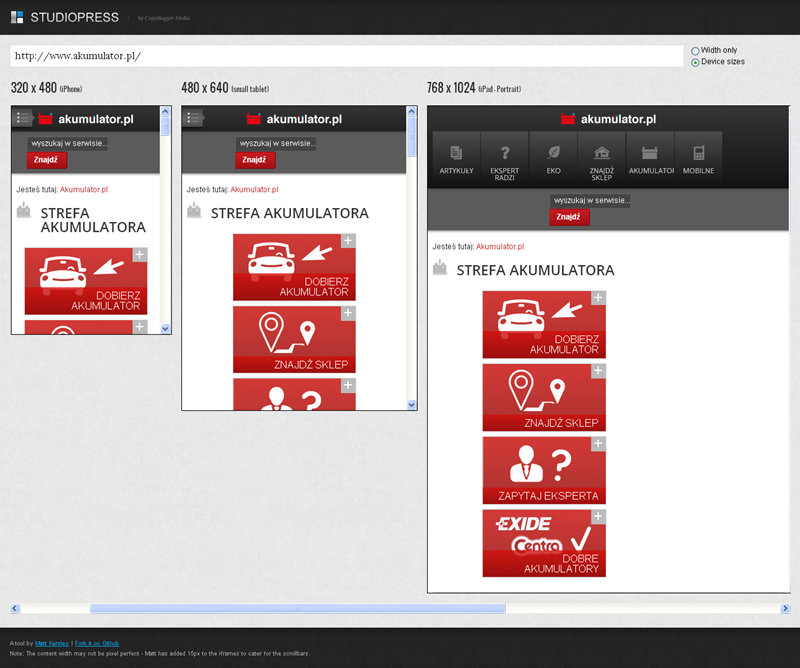This screenshot has height=668, width=800.
Task: Click Znajdź Sklep map tile in iPad preview
Action: [543, 397]
